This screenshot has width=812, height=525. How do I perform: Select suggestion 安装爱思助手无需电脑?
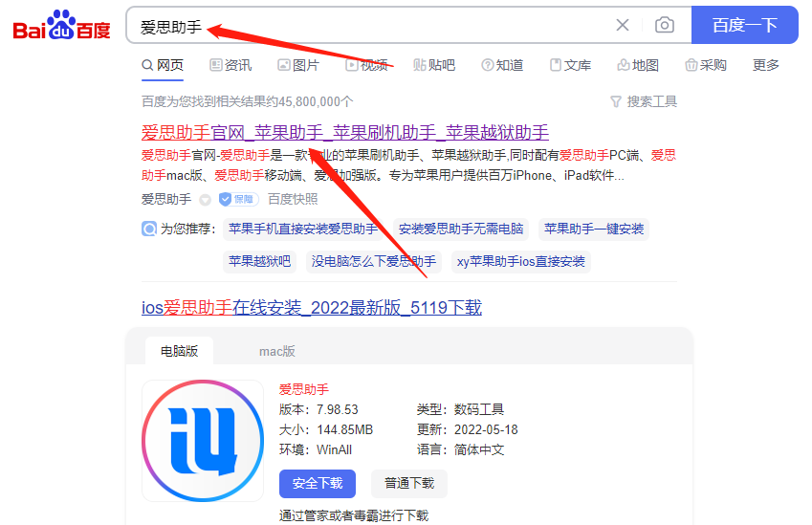click(461, 229)
